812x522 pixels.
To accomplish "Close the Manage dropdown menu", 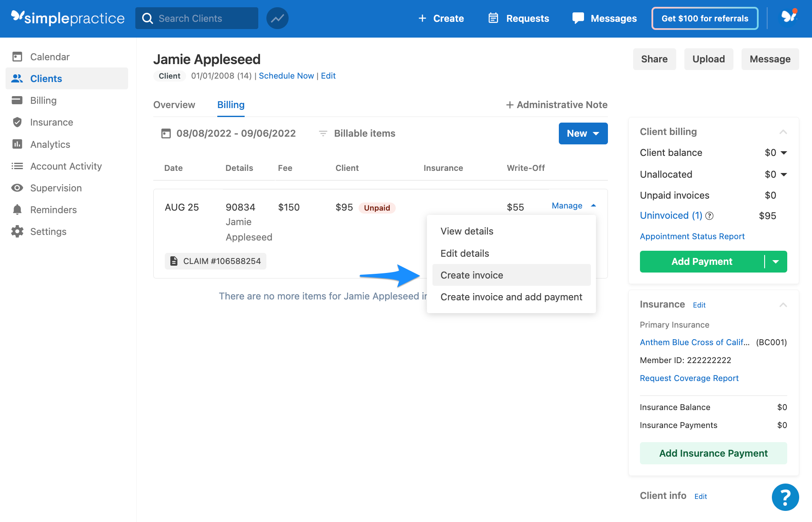I will 573,205.
